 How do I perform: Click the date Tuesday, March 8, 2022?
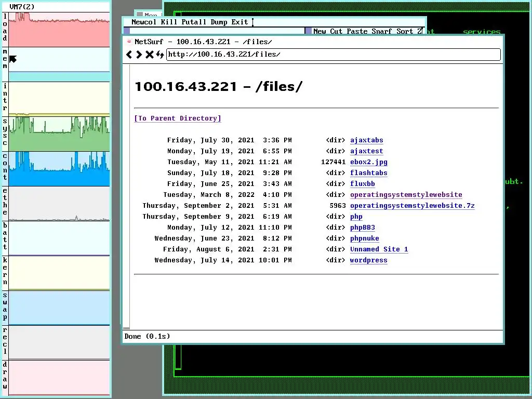click(209, 195)
